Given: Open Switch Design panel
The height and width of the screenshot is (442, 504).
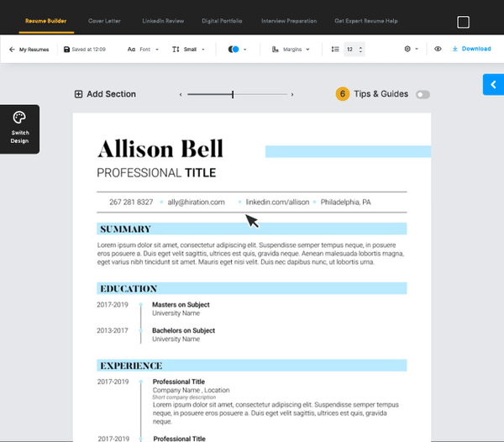Looking at the screenshot, I should (x=19, y=129).
